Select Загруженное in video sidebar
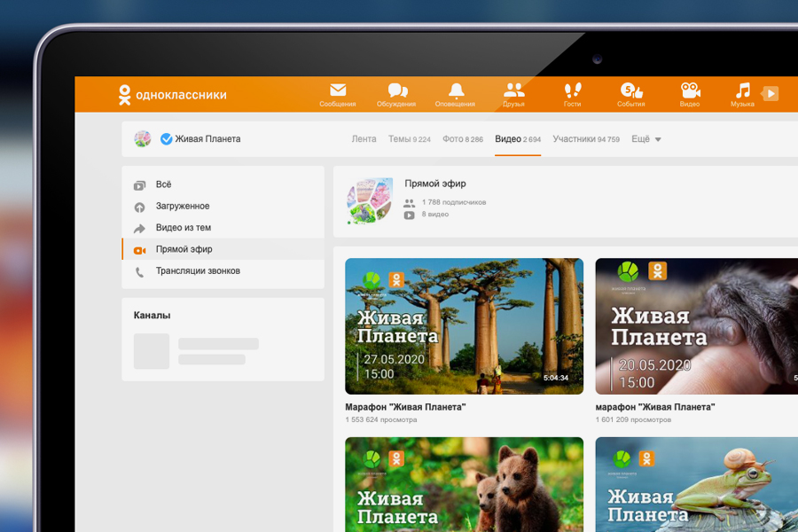 (x=223, y=207)
